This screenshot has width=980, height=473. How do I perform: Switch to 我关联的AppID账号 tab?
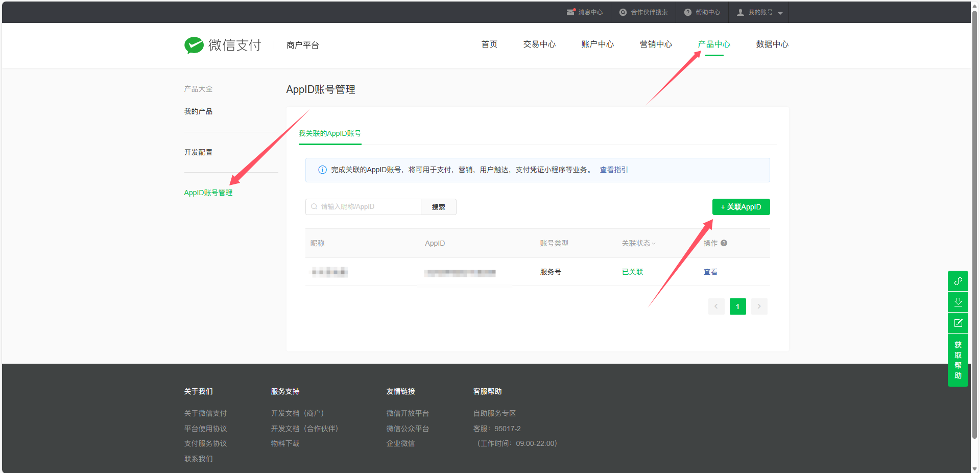(329, 133)
